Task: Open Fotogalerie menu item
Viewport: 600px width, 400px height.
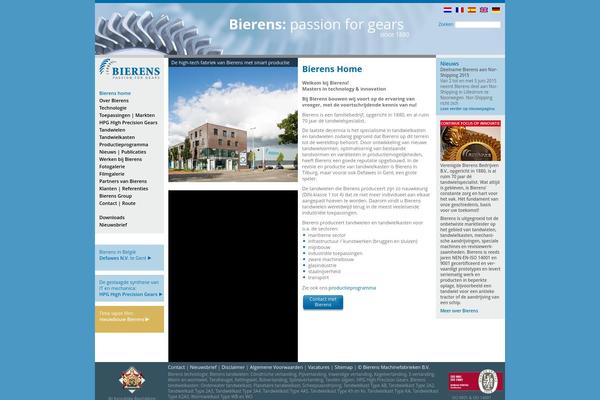Action: (x=112, y=167)
